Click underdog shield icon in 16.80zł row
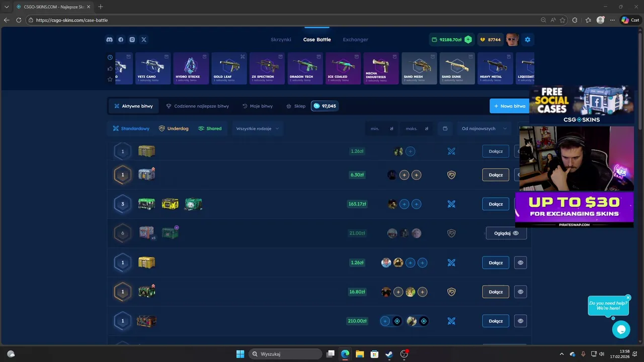 (x=451, y=292)
